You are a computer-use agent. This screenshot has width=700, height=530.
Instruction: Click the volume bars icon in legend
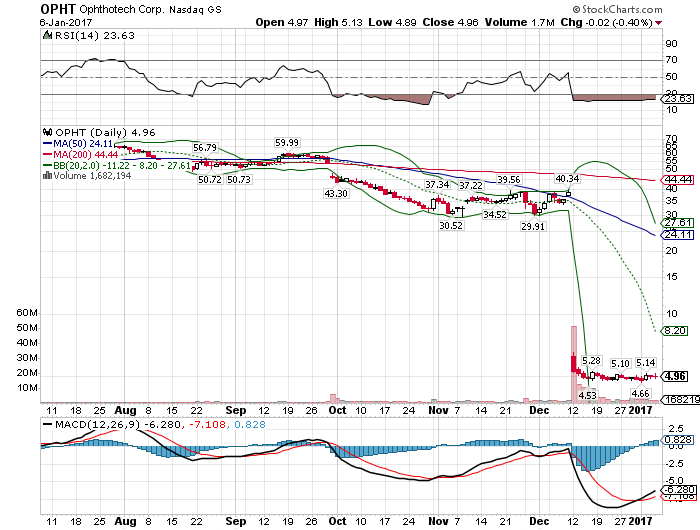point(47,175)
